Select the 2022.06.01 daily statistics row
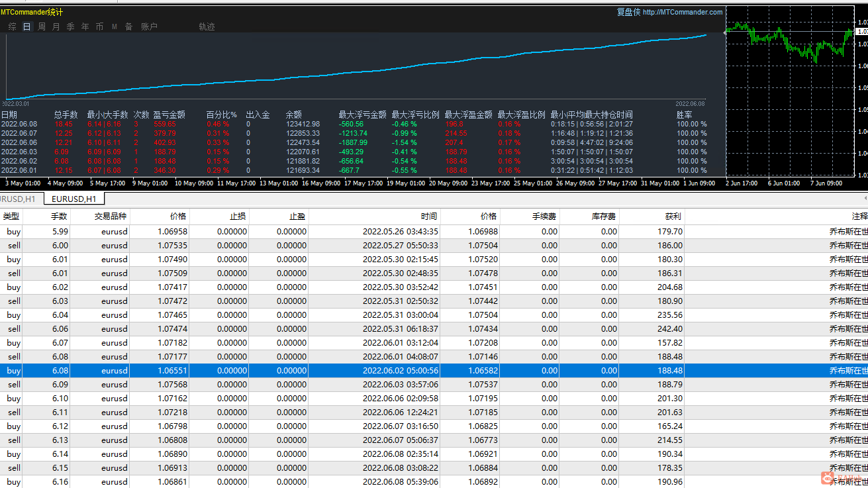 tap(20, 170)
